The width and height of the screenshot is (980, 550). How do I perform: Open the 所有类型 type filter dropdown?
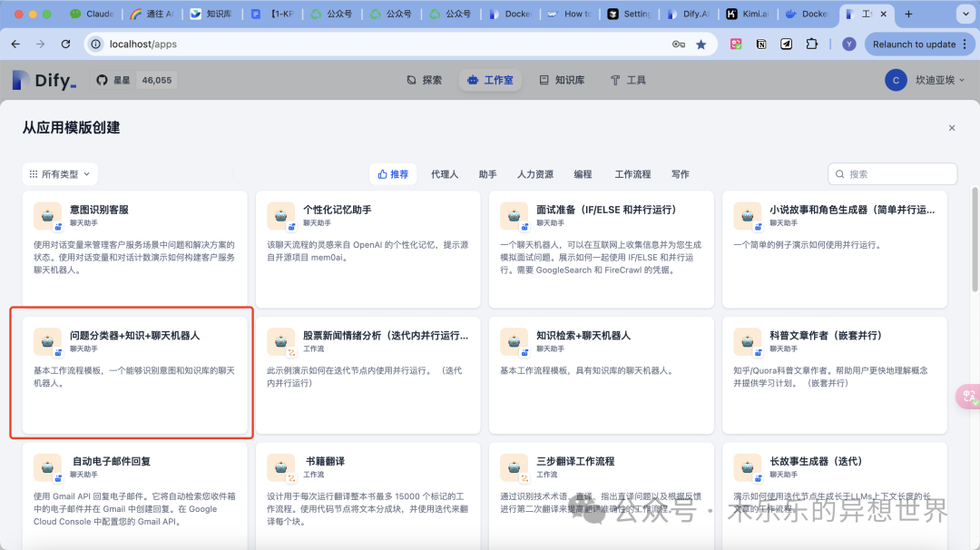(60, 174)
